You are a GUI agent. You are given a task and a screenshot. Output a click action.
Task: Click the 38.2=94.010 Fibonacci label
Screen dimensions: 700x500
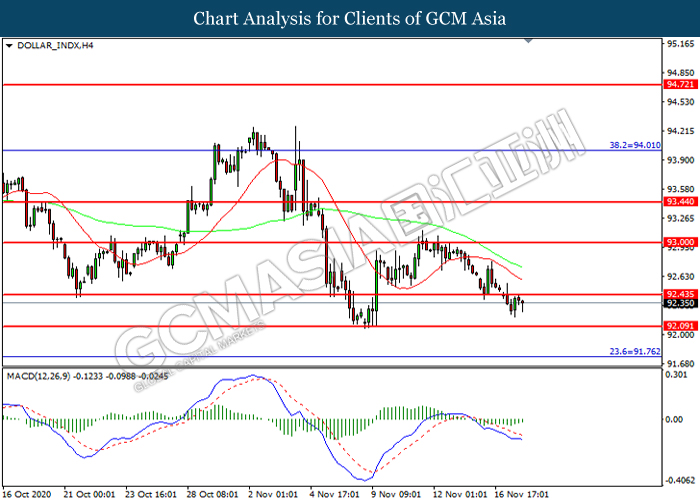pyautogui.click(x=635, y=145)
